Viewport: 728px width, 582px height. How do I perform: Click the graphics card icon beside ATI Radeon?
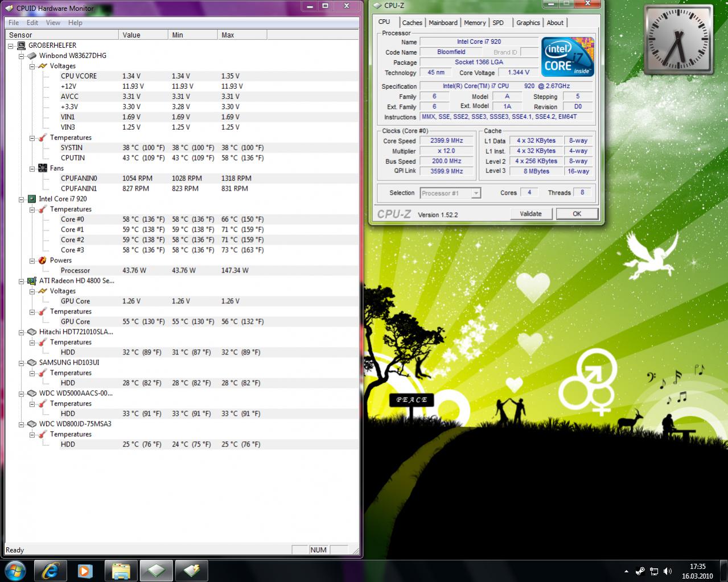coord(32,281)
